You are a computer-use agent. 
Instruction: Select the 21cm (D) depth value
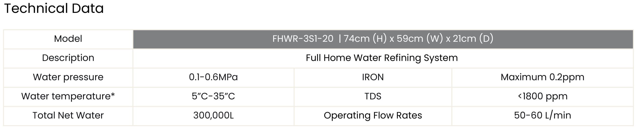(473, 39)
